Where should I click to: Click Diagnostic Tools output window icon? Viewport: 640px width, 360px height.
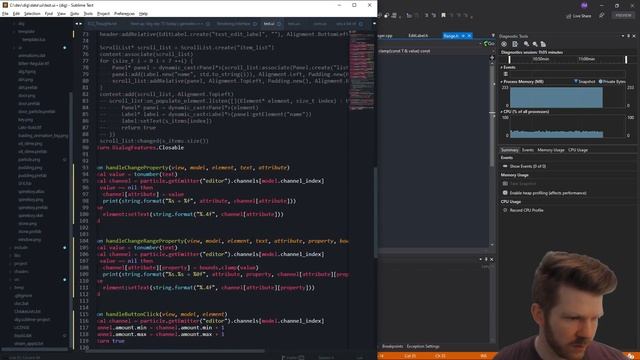coord(515,44)
